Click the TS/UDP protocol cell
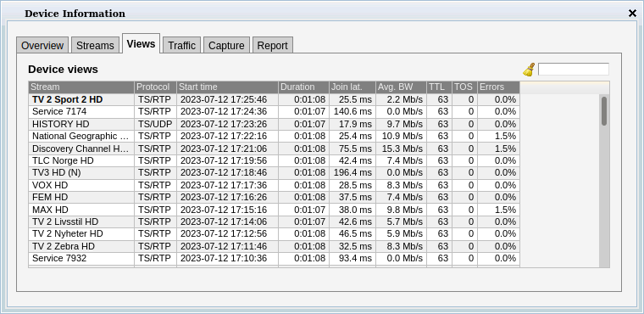Viewport: 644px width, 314px height. click(156, 124)
